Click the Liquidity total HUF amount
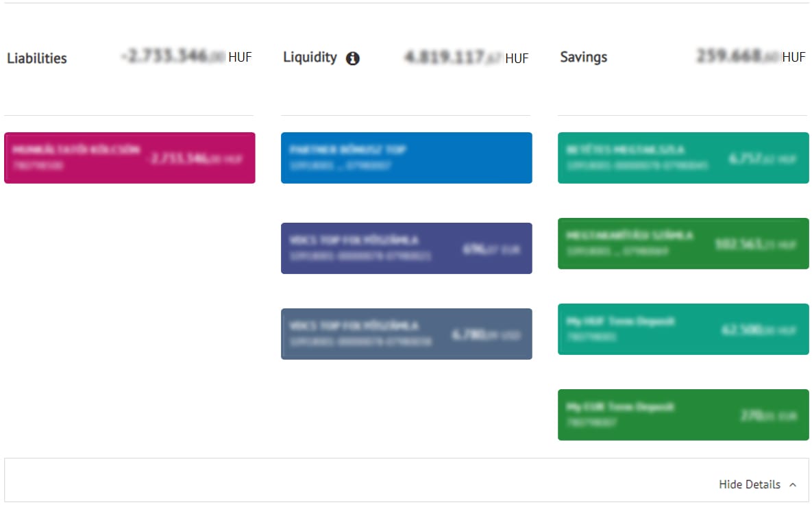This screenshot has width=812, height=505. point(466,58)
